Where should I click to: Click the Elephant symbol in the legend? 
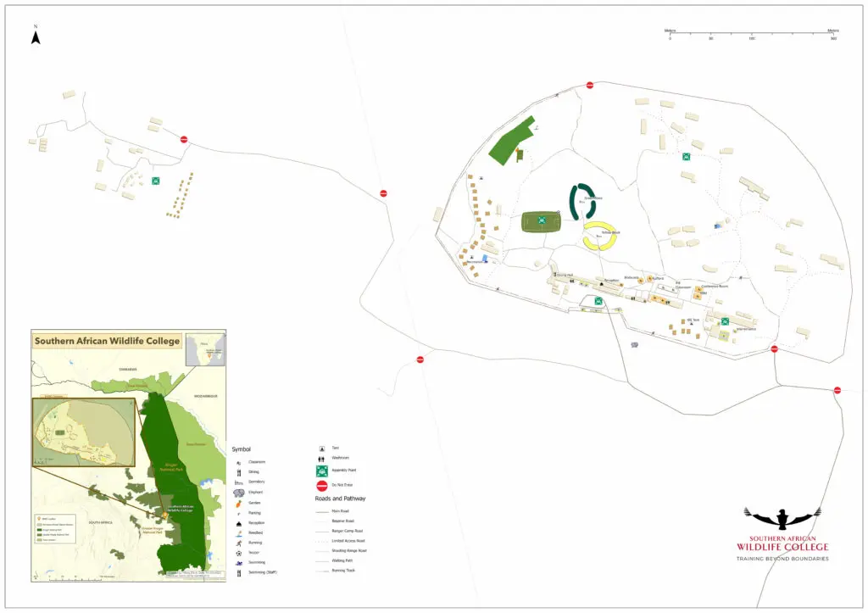pyautogui.click(x=241, y=492)
